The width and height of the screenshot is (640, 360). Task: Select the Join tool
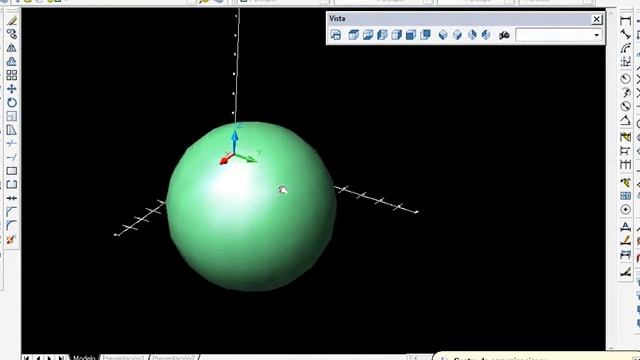tap(11, 198)
